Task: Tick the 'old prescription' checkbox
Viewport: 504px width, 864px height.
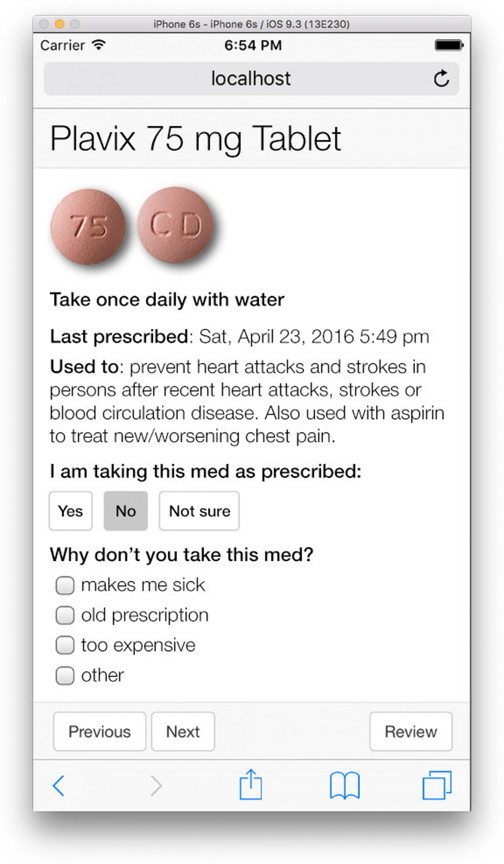Action: [x=65, y=616]
